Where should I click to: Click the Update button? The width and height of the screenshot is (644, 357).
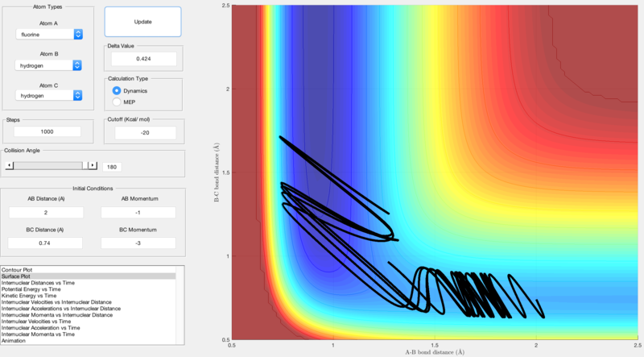coord(142,22)
